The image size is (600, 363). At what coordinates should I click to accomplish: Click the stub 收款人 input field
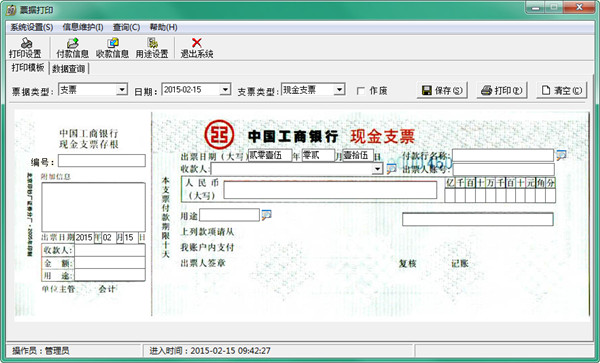coord(110,250)
